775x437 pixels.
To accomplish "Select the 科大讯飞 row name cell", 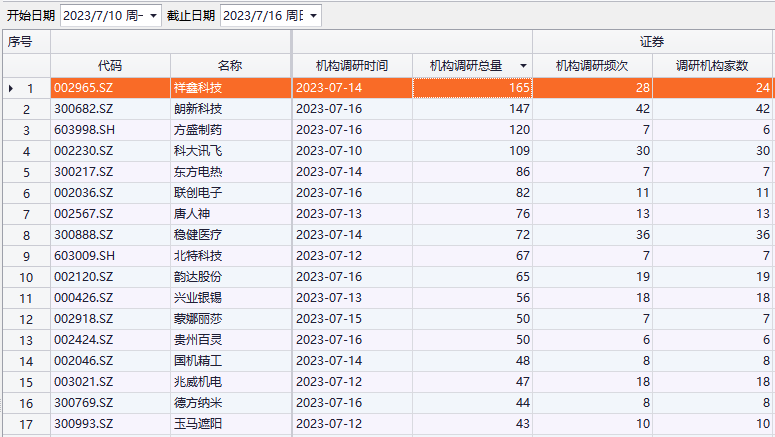I will click(198, 151).
